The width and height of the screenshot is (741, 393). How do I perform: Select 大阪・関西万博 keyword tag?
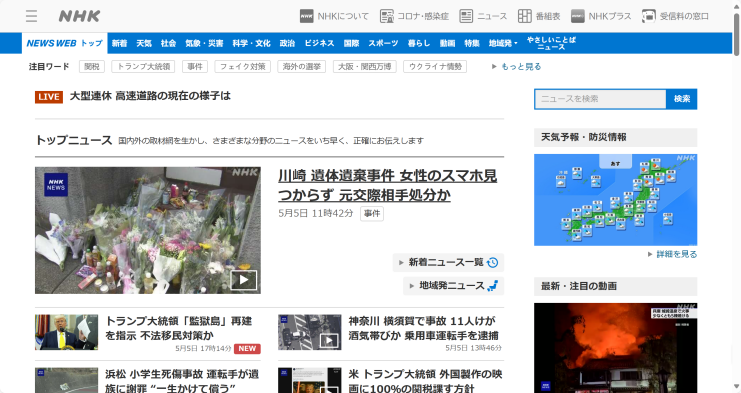coord(364,67)
